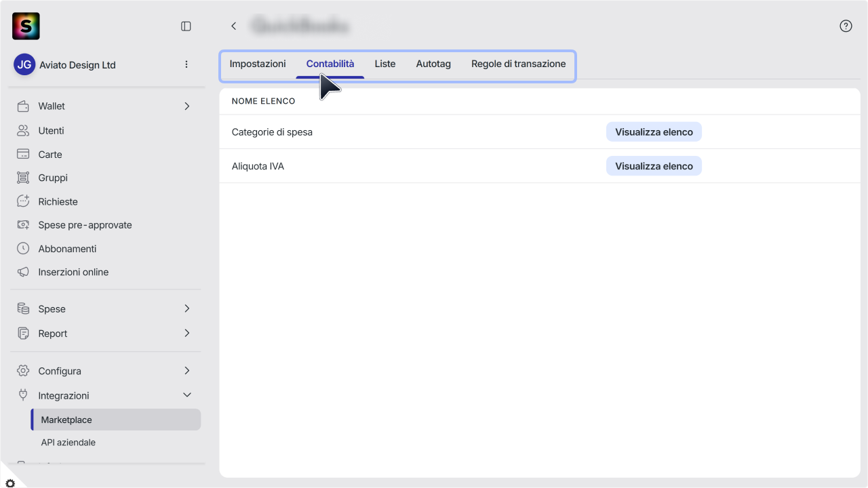Open the Carte page link
The height and width of the screenshot is (488, 868).
pos(50,155)
